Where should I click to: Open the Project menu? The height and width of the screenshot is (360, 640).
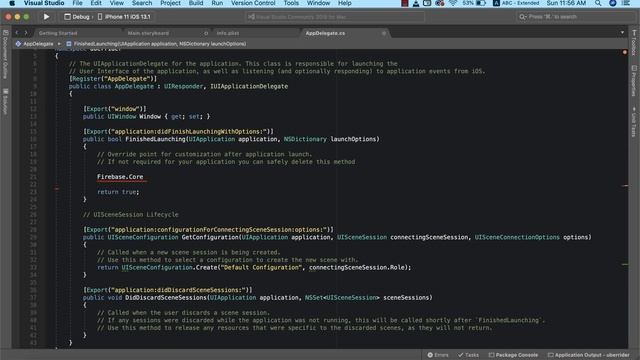pyautogui.click(x=170, y=3)
